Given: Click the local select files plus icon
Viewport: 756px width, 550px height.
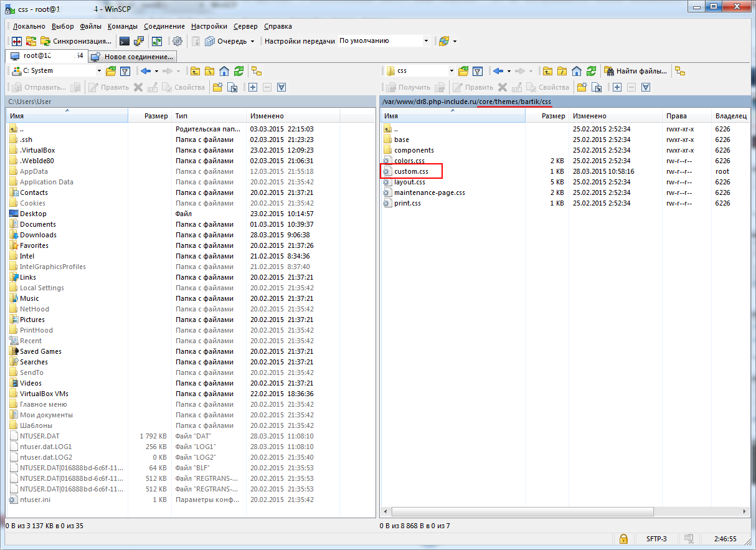Looking at the screenshot, I should click(x=253, y=87).
